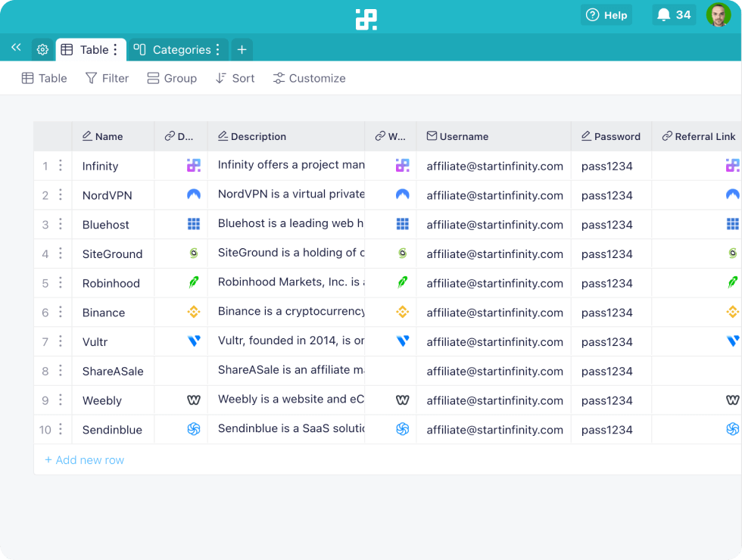The width and height of the screenshot is (742, 560).
Task: Open Table view type selector
Action: click(x=45, y=78)
